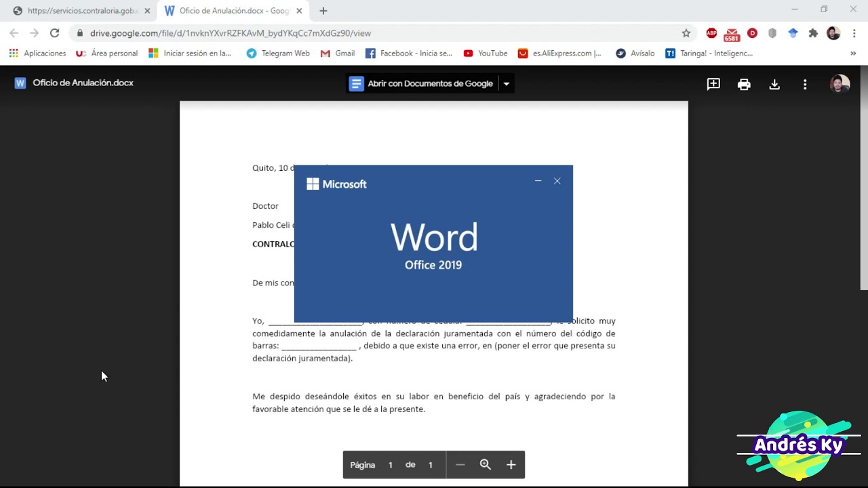Open the Drive viewer more actions menu

point(805,84)
